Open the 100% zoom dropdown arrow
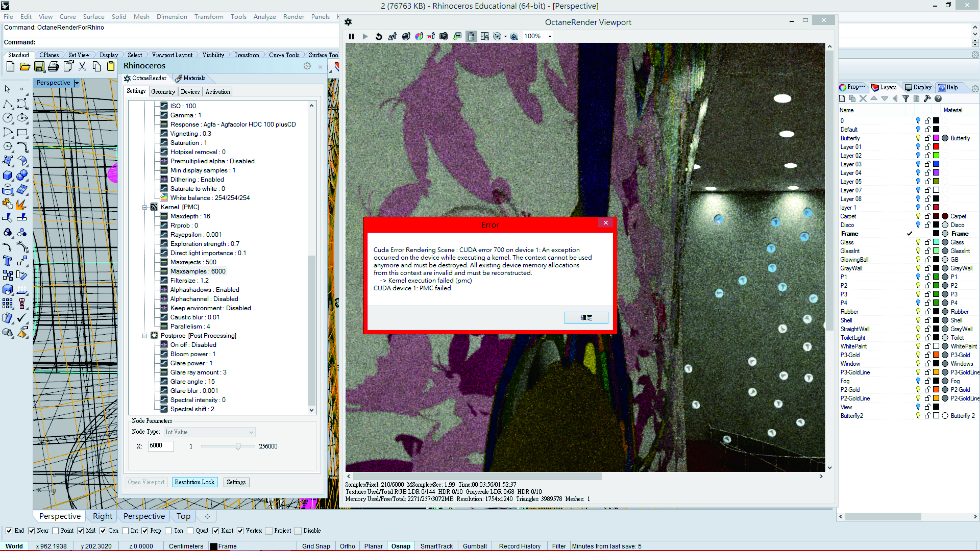This screenshot has width=980, height=551. click(x=550, y=36)
